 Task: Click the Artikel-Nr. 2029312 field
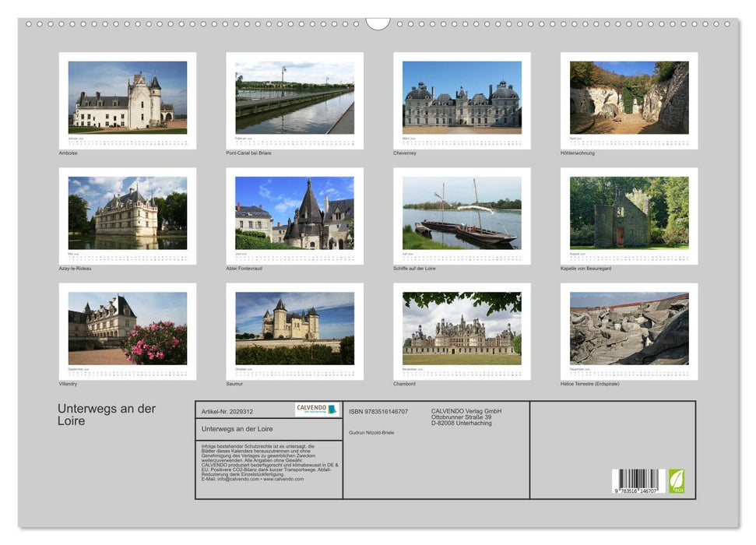tap(228, 412)
